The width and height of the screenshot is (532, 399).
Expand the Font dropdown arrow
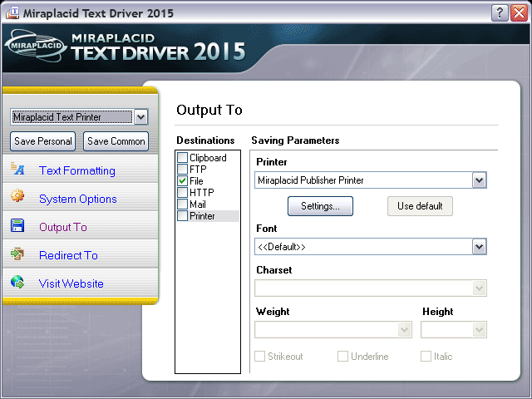479,247
